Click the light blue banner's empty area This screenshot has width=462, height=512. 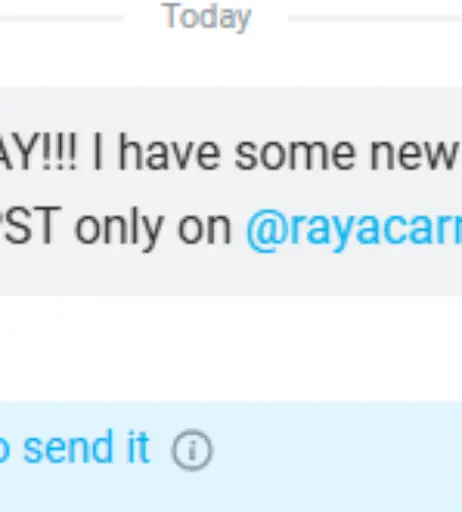(337, 457)
